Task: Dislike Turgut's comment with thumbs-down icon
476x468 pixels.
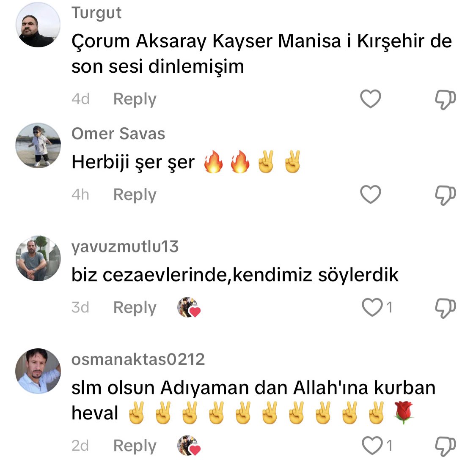Action: (446, 99)
